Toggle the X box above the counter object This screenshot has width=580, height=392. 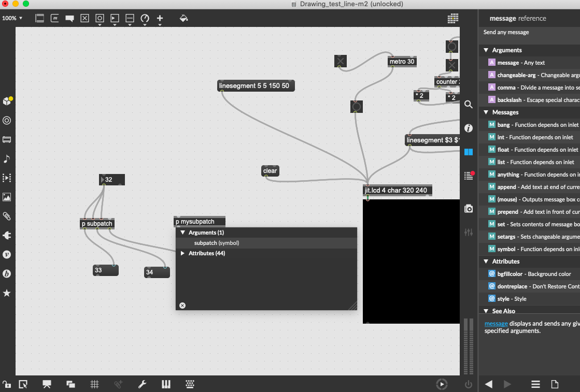tap(451, 66)
